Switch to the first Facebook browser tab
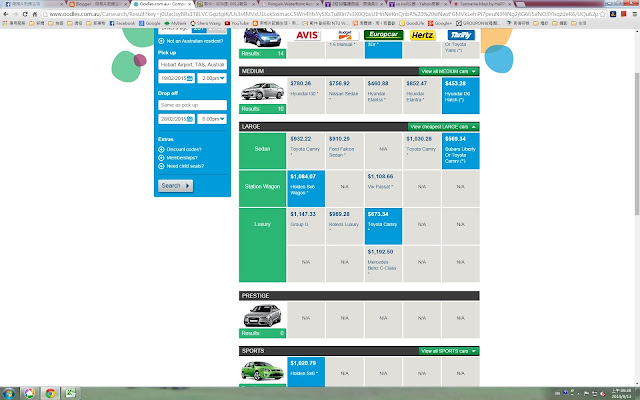This screenshot has width=640, height=400. (34, 4)
